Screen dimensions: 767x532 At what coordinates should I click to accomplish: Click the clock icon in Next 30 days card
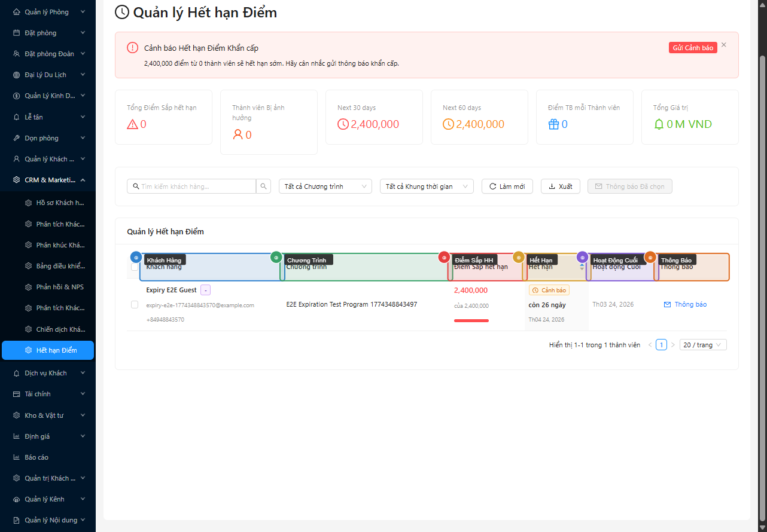(343, 124)
